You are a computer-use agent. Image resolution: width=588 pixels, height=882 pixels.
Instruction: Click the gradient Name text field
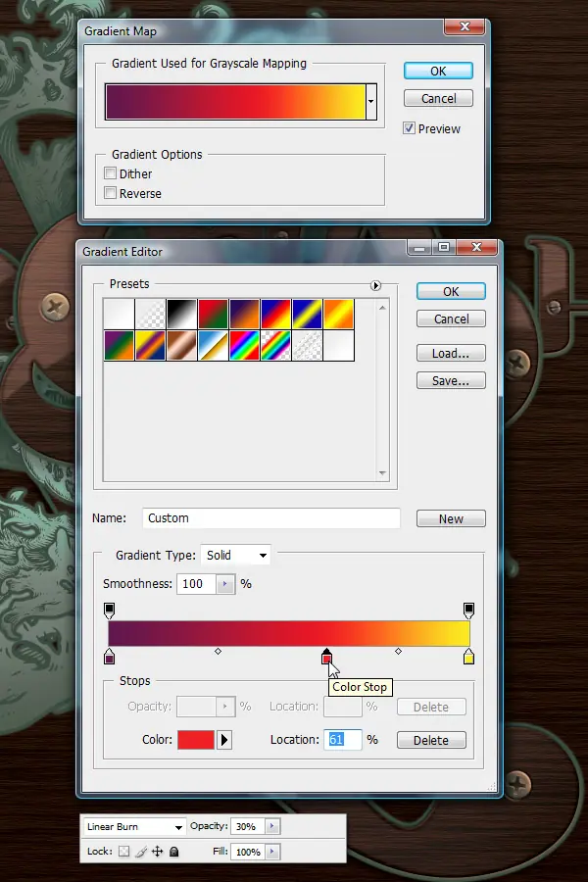point(271,518)
